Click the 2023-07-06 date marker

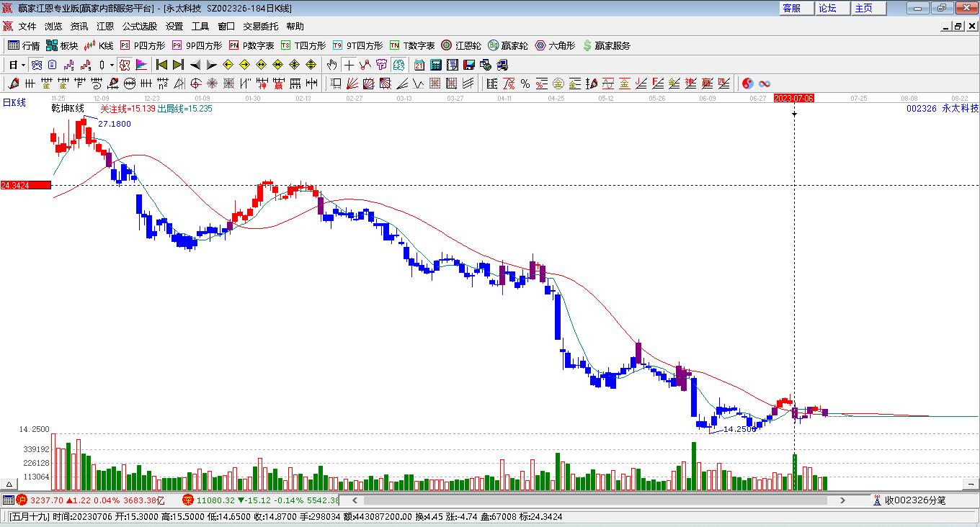tap(793, 98)
